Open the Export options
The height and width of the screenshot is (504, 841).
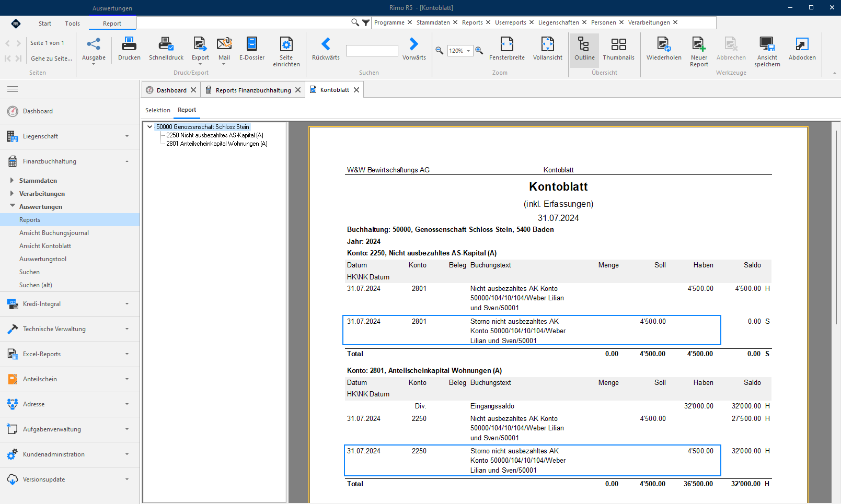200,50
